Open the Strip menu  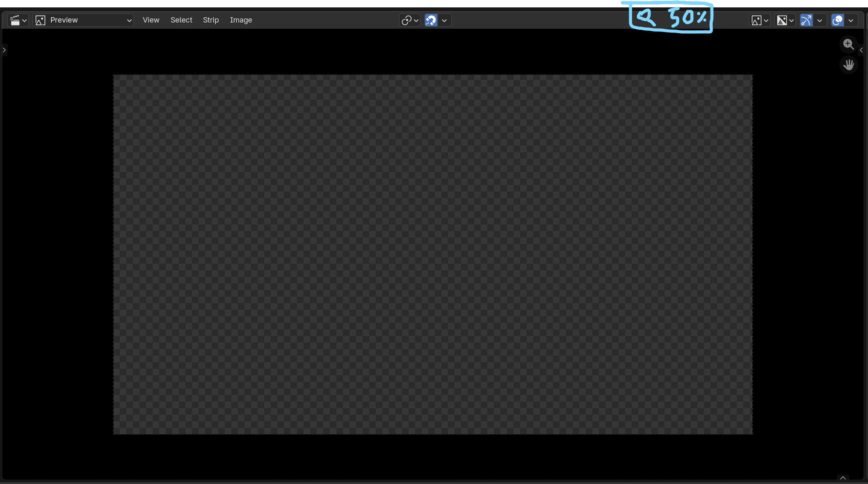pyautogui.click(x=211, y=20)
